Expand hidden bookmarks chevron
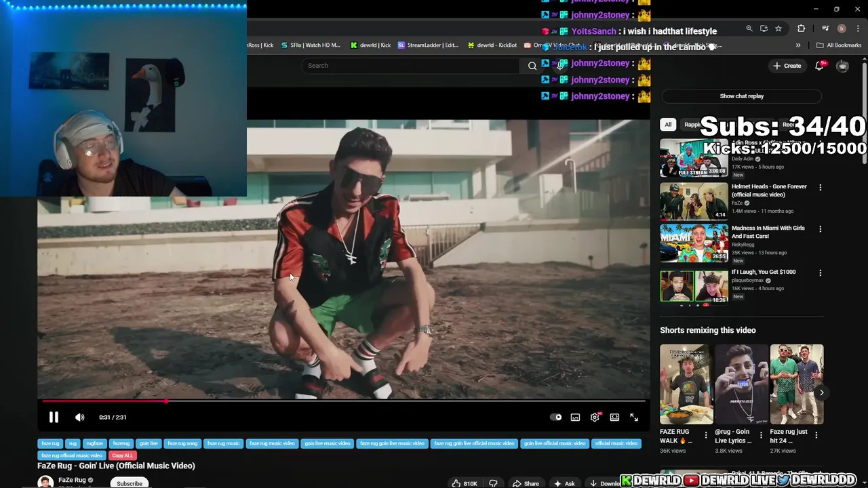Screen dimensions: 868x488 tap(798, 45)
